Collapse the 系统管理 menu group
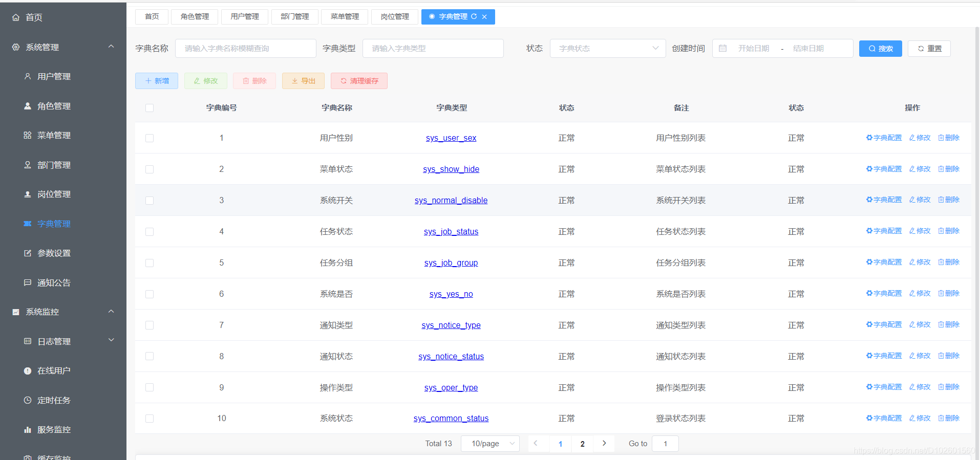Image resolution: width=980 pixels, height=460 pixels. pos(111,47)
